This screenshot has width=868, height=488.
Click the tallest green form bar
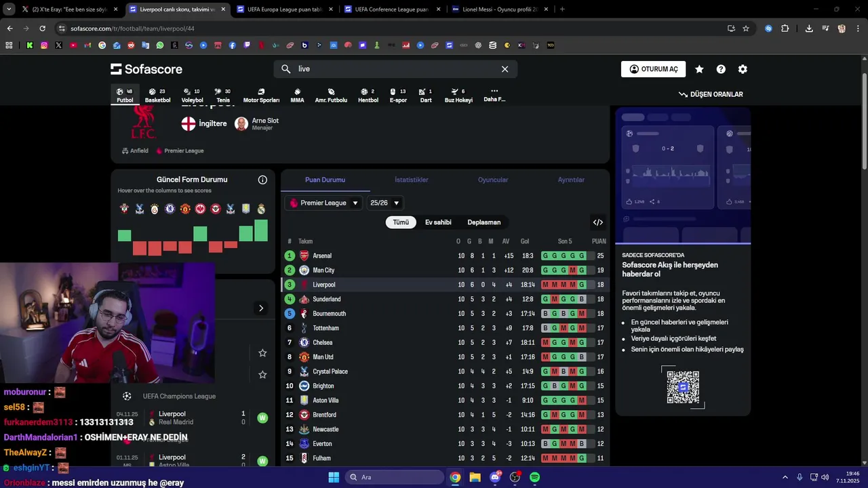point(261,230)
